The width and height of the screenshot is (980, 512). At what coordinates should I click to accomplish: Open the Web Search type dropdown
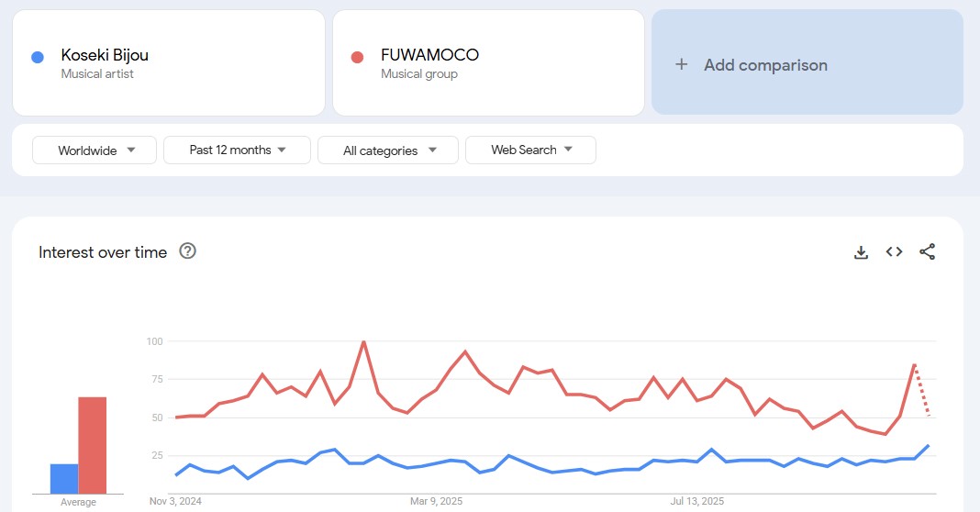(x=530, y=150)
